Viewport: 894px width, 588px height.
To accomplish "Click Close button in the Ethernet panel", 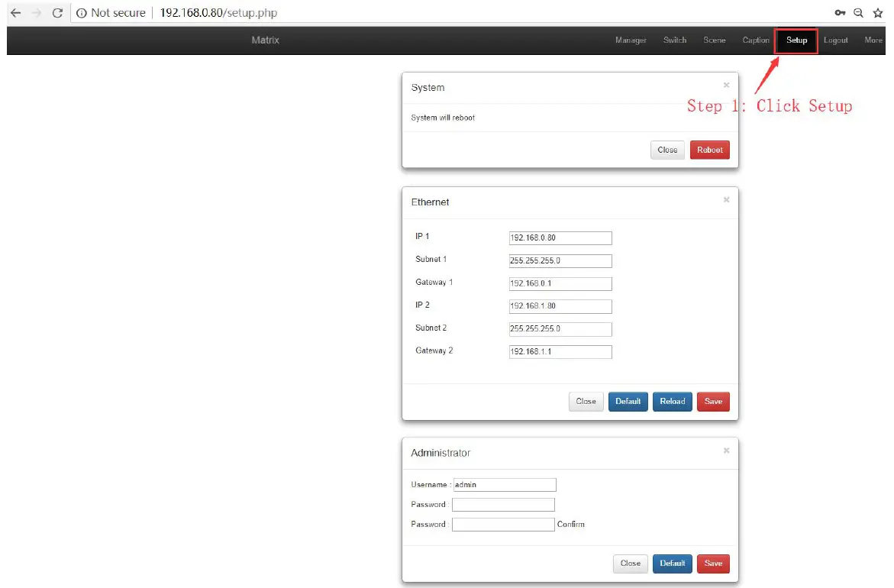I will click(x=586, y=402).
